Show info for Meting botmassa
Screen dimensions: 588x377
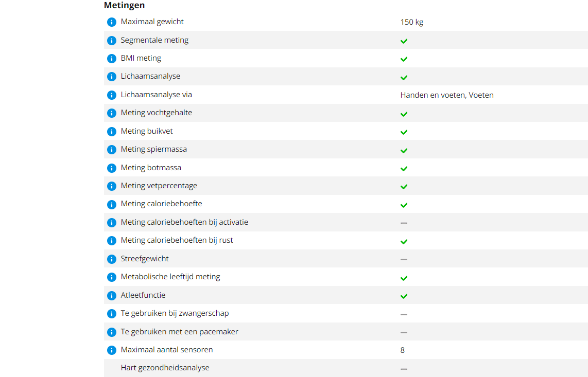pyautogui.click(x=111, y=168)
